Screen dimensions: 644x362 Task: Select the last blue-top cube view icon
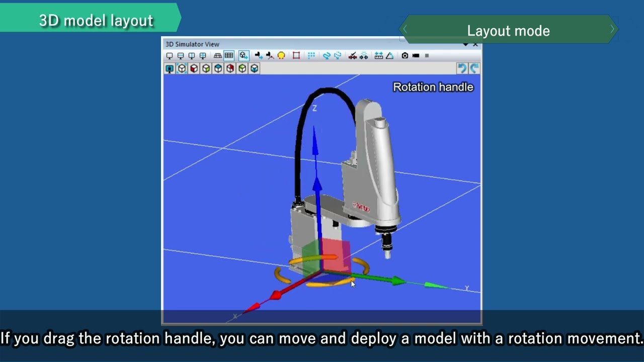pos(254,68)
